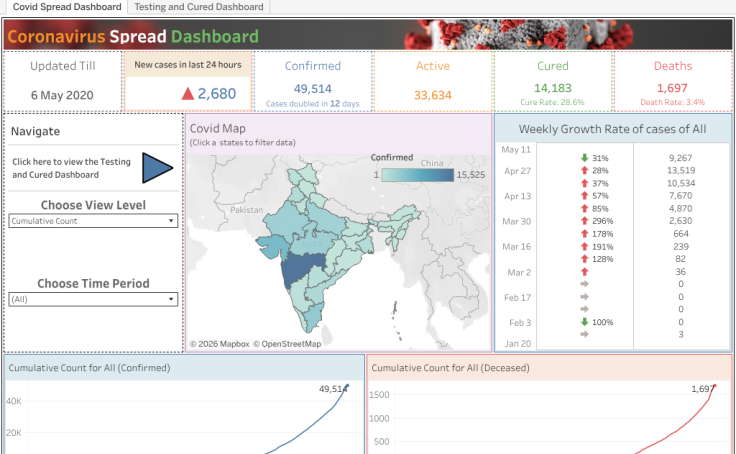Click the Deaths 1,697 summary card
The height and width of the screenshot is (454, 736).
coord(672,80)
